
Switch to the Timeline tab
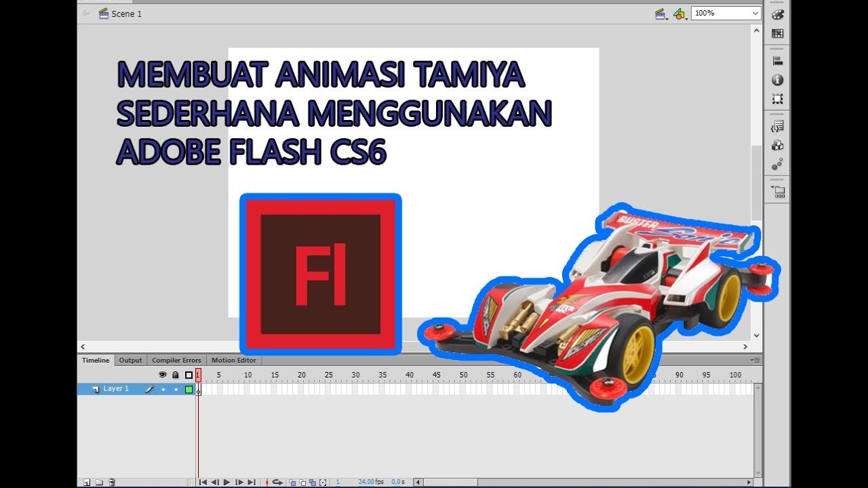96,361
